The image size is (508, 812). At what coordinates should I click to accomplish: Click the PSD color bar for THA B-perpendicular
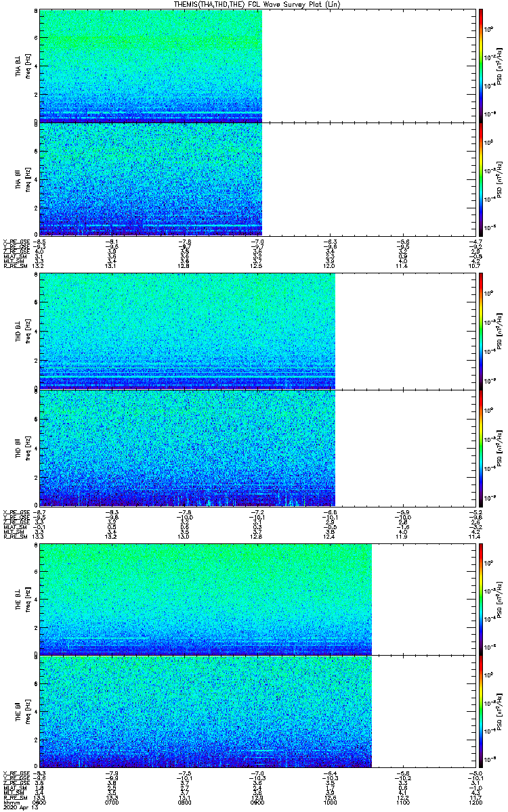[481, 66]
